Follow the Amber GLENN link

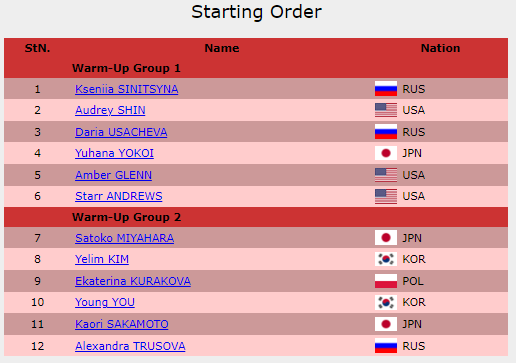pos(113,175)
